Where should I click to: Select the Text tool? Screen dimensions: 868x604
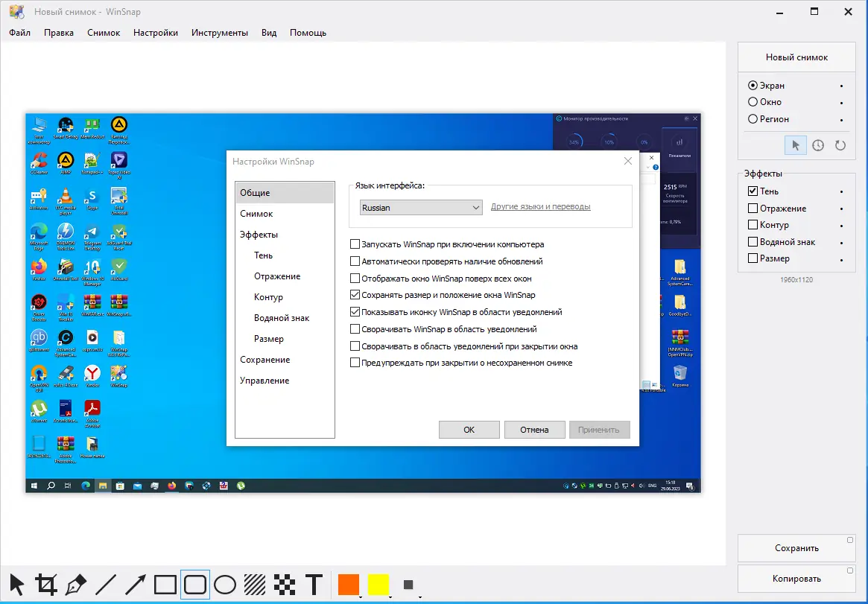[314, 584]
